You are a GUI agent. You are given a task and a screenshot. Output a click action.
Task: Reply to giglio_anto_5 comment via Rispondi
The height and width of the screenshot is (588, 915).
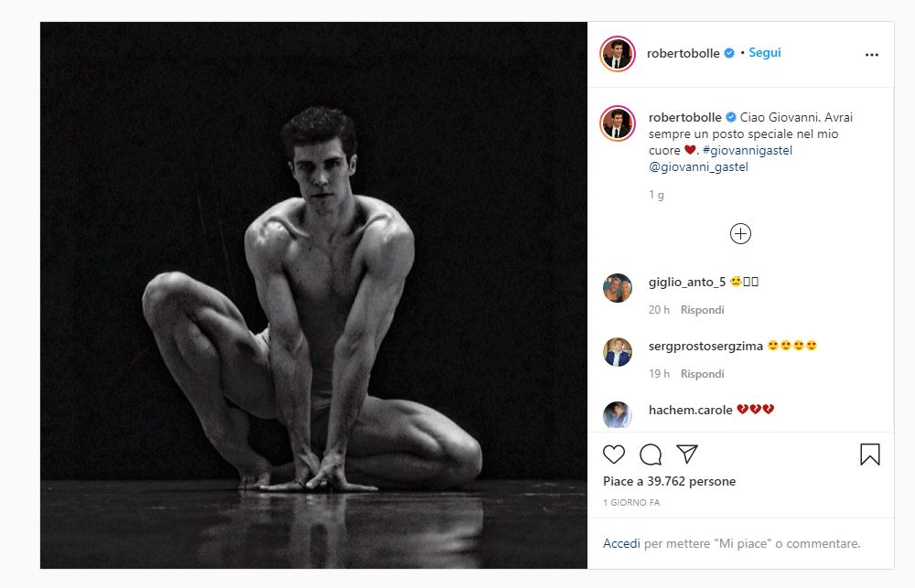coord(703,310)
